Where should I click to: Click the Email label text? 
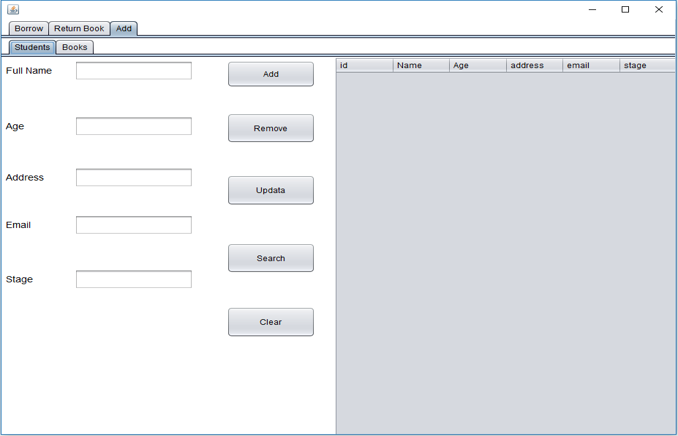pyautogui.click(x=18, y=225)
